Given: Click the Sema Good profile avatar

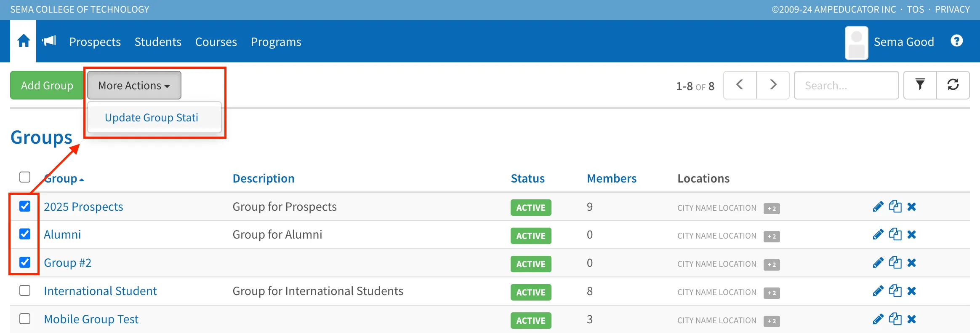Looking at the screenshot, I should pos(856,43).
